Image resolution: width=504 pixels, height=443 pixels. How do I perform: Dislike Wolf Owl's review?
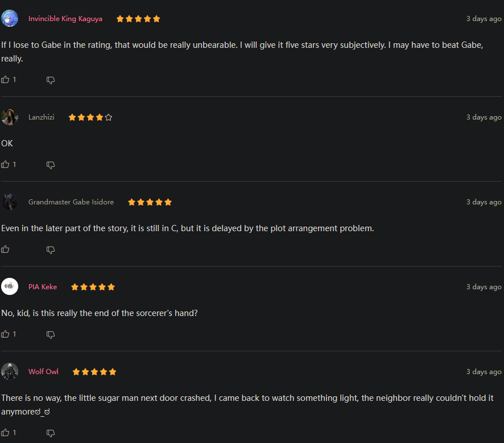click(51, 433)
